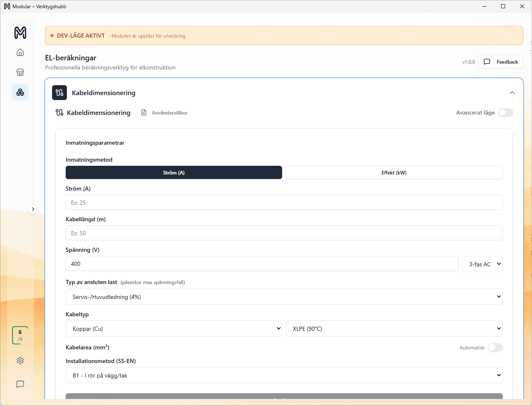
Task: Expand the sidebar with the arrow button
Action: pyautogui.click(x=33, y=209)
